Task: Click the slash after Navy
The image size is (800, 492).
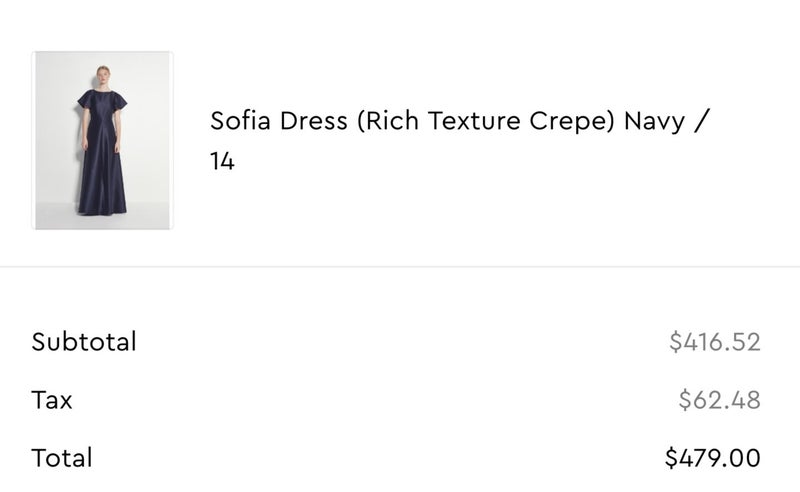Action: click(x=703, y=122)
